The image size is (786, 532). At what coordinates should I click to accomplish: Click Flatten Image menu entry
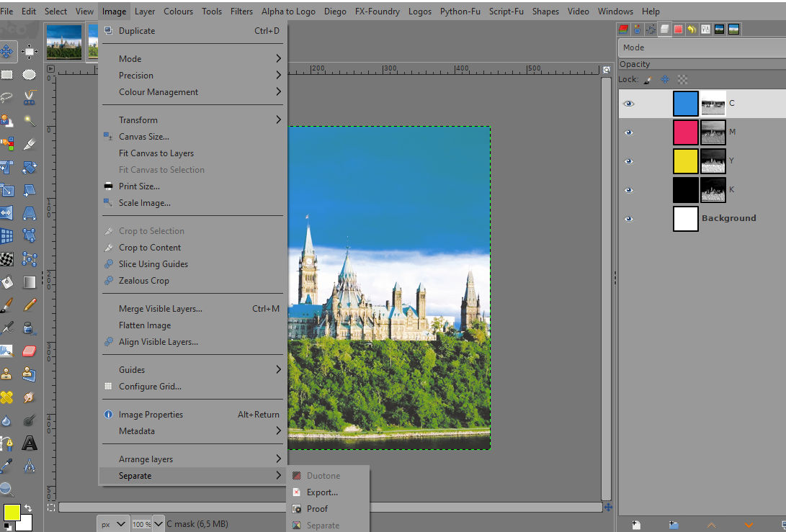click(145, 325)
